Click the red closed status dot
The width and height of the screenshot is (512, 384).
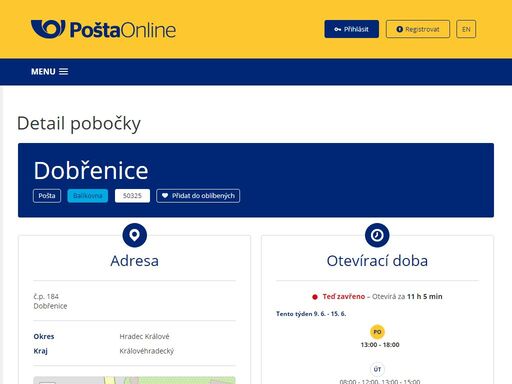click(315, 297)
